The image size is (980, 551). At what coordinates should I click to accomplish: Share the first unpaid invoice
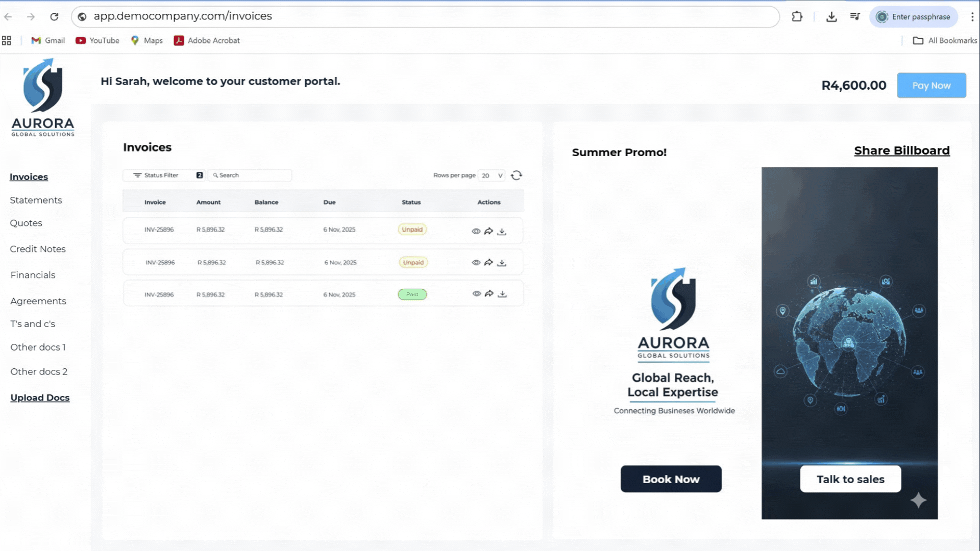(488, 231)
